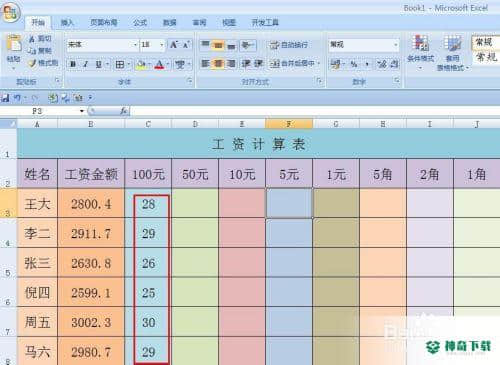Open the font color red A swatch
500x365 pixels.
pyautogui.click(x=160, y=64)
